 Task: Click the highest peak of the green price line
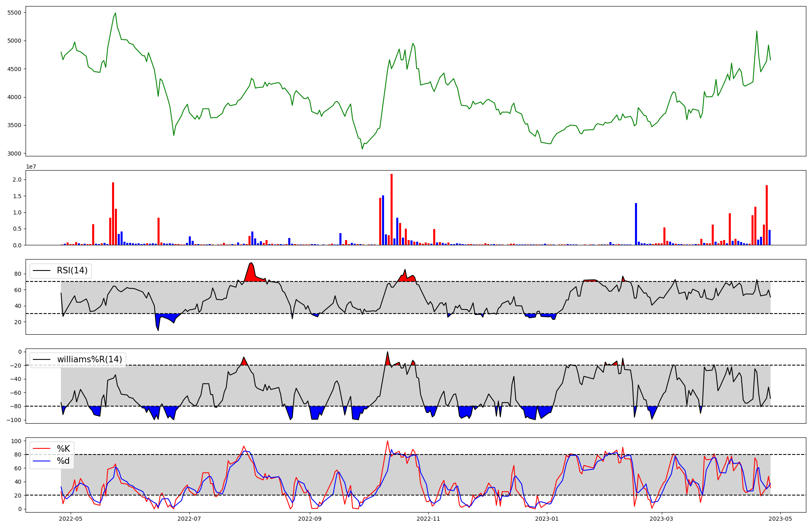[115, 13]
